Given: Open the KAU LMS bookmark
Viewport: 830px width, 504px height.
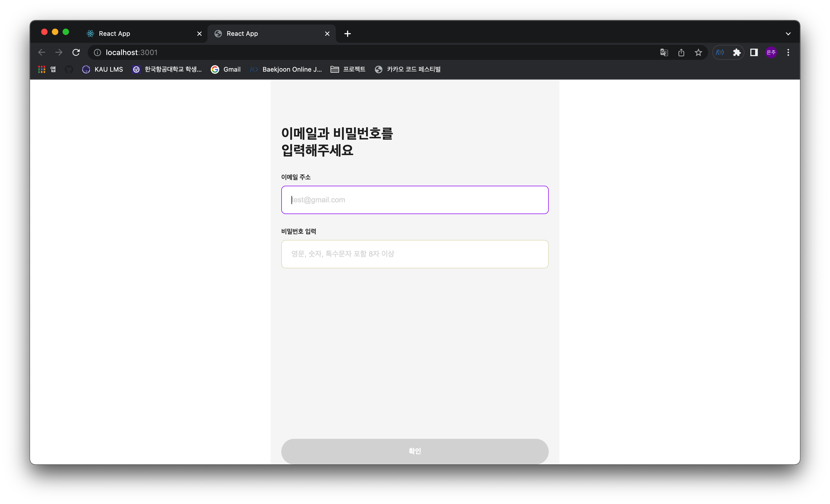Looking at the screenshot, I should (102, 69).
